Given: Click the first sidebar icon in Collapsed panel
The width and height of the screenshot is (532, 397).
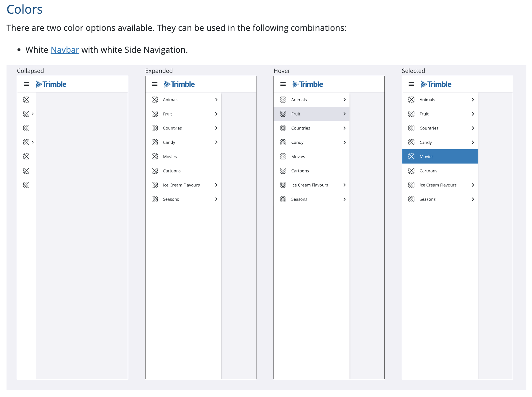Looking at the screenshot, I should click(x=26, y=100).
